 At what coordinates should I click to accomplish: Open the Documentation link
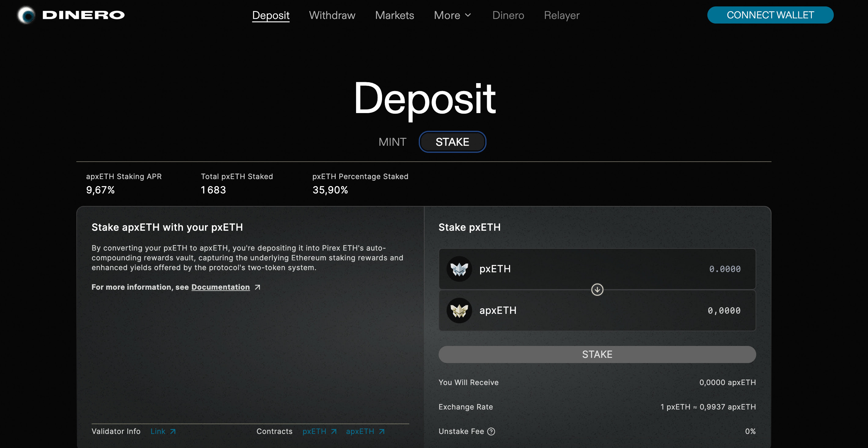tap(221, 287)
